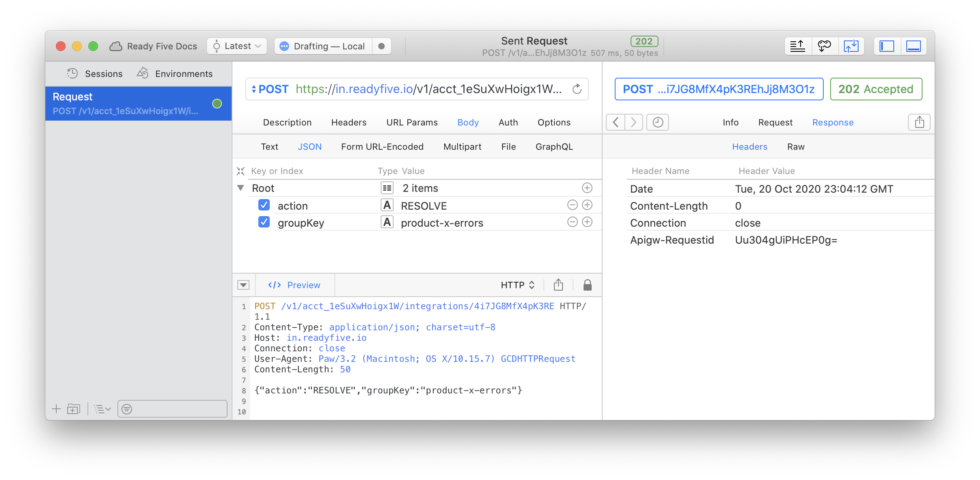Open the response history clock icon
The width and height of the screenshot is (980, 480).
point(658,122)
